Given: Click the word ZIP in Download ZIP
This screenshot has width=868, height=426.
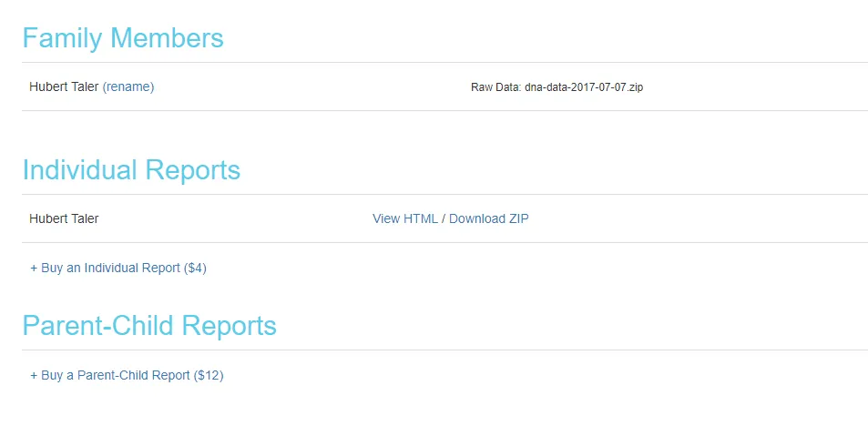Looking at the screenshot, I should click(x=517, y=218).
